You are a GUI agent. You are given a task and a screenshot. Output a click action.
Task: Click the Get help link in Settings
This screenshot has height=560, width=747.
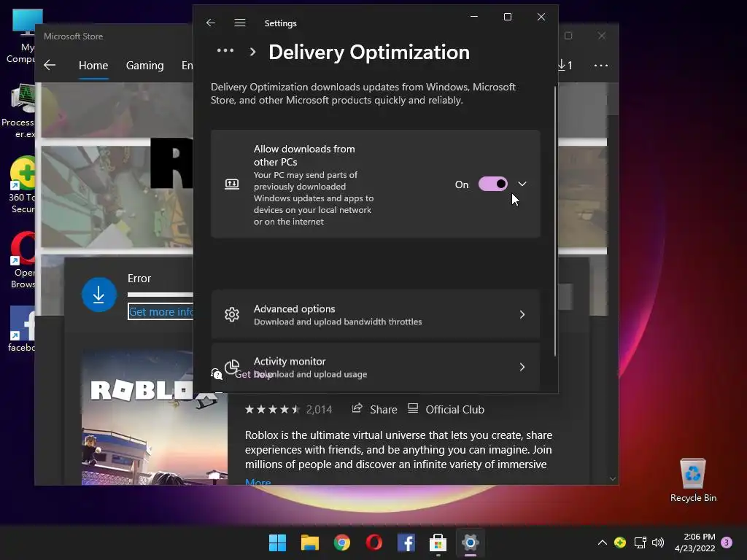tap(253, 374)
